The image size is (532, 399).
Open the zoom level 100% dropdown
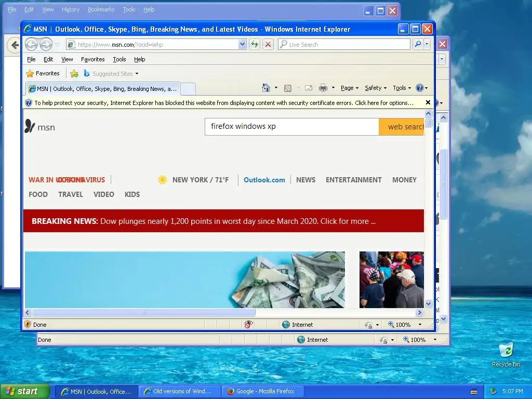tap(420, 324)
